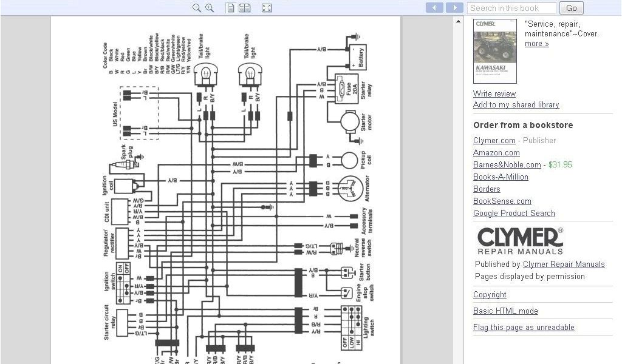Click the zoom in magnifier icon

click(210, 8)
